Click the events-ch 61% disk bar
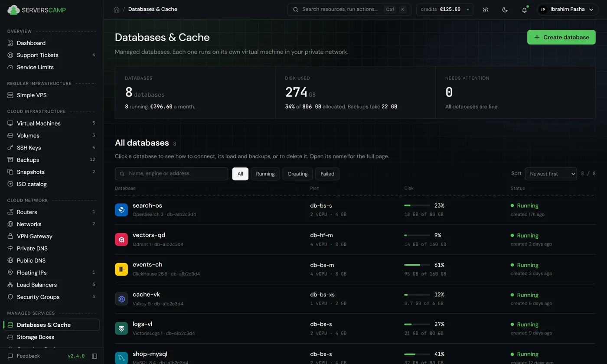 click(x=417, y=265)
